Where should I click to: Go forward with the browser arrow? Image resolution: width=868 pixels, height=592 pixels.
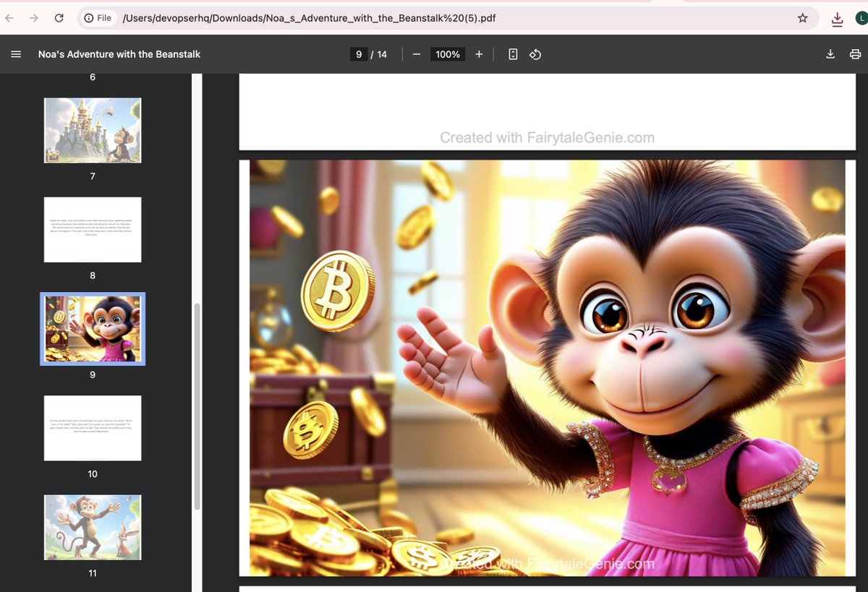[x=34, y=18]
